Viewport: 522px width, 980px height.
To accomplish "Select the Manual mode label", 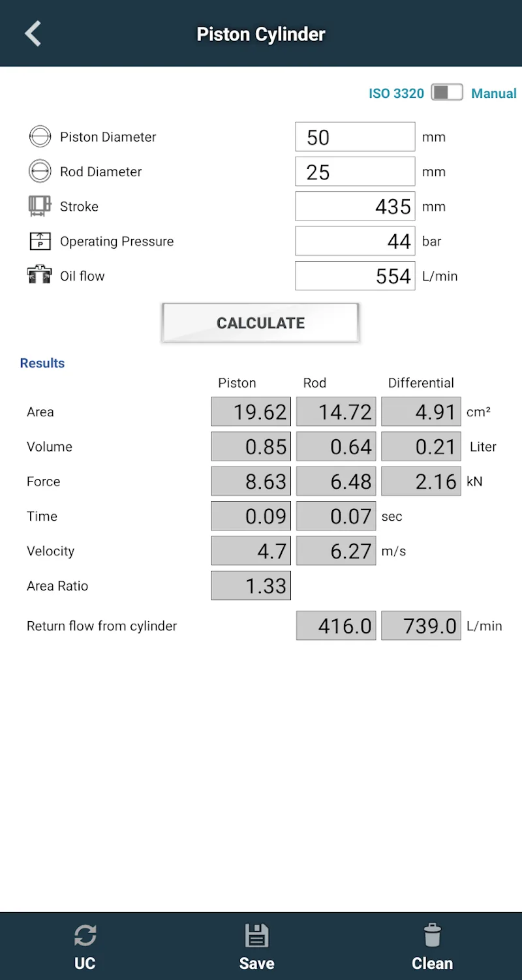I will coord(494,93).
